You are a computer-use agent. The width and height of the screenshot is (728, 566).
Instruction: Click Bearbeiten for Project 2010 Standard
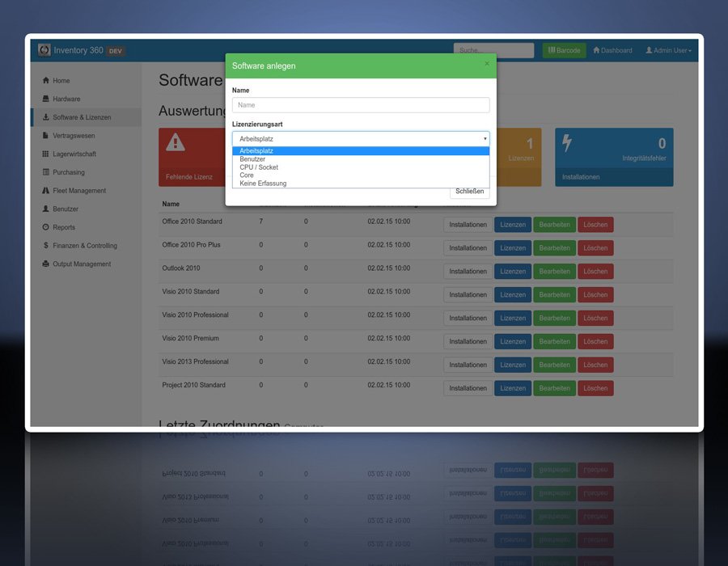pos(554,388)
